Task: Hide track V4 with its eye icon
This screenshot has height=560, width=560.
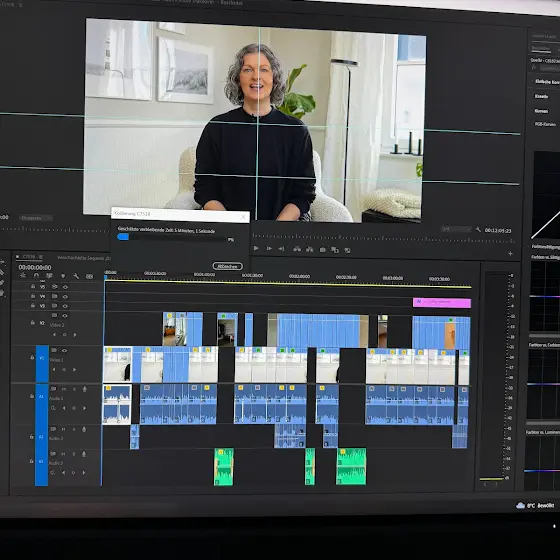Action: point(65,296)
